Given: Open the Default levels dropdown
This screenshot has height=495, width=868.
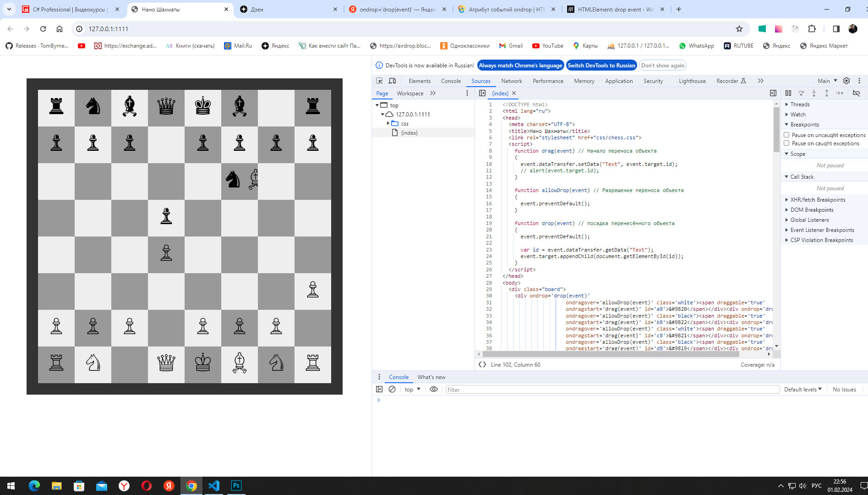Looking at the screenshot, I should tap(802, 389).
